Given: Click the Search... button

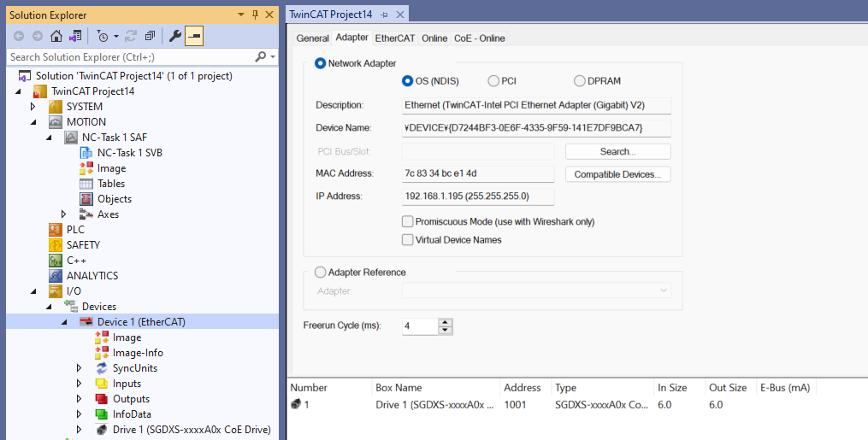Looking at the screenshot, I should [x=617, y=151].
